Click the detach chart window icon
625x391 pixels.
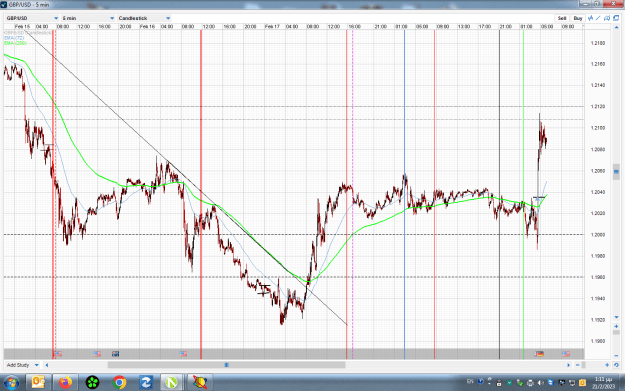pyautogui.click(x=616, y=18)
